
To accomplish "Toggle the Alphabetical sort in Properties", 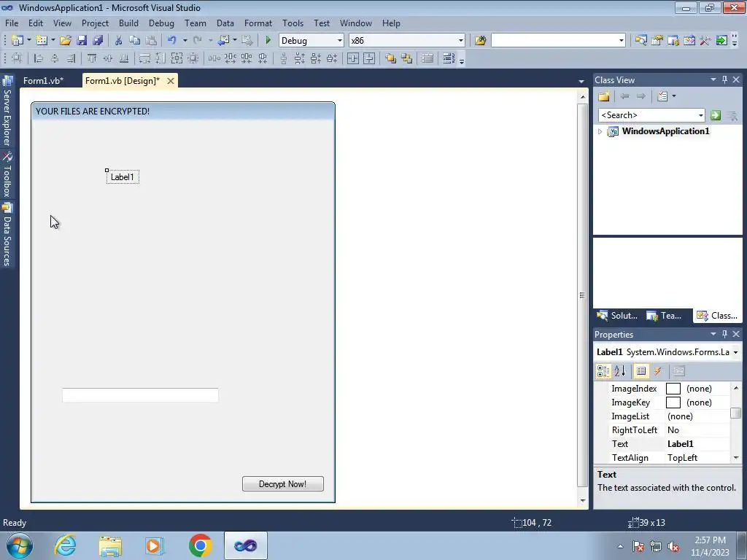I will pyautogui.click(x=620, y=371).
